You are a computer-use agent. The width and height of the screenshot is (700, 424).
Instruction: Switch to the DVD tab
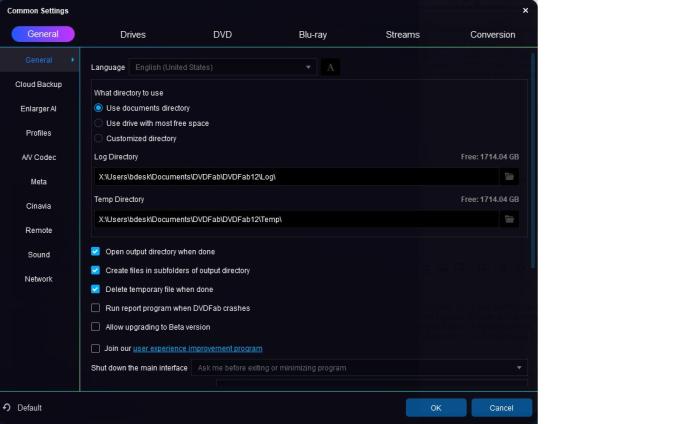[222, 34]
